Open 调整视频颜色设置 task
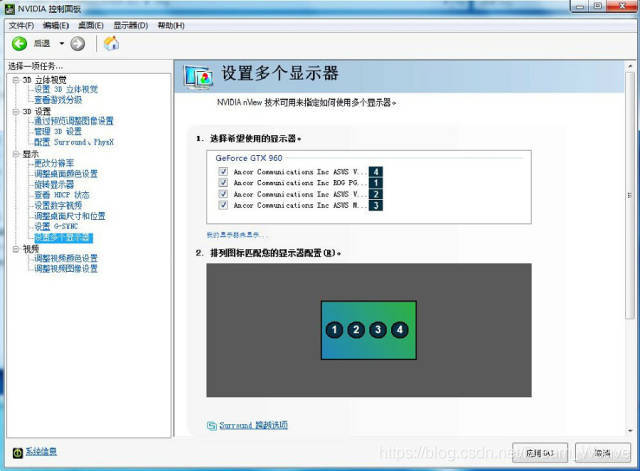The height and width of the screenshot is (471, 640). (x=66, y=258)
